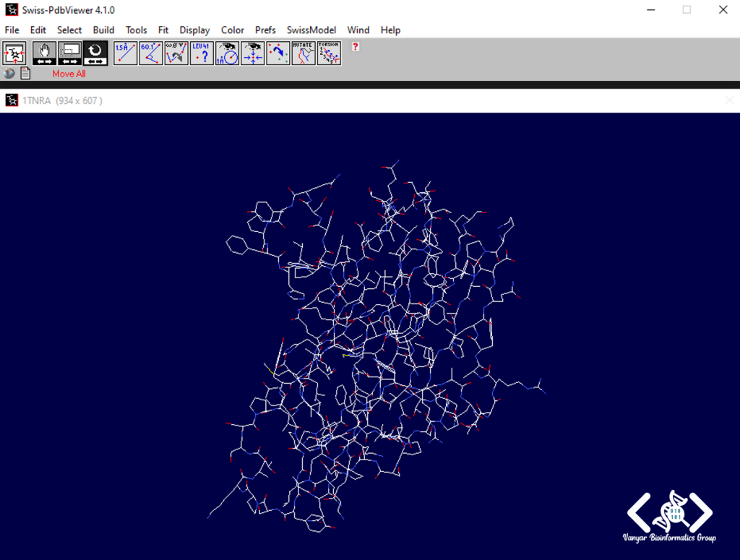Click the globe icon below toolbar
Viewport: 740px width, 560px height.
point(9,73)
